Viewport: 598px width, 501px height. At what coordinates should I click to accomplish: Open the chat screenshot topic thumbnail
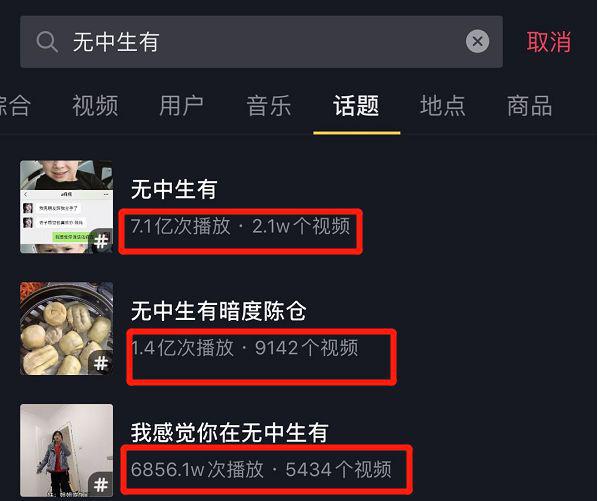point(67,207)
